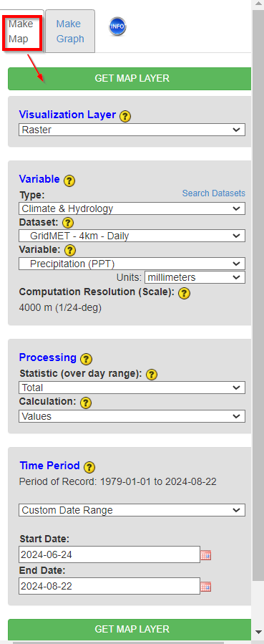The width and height of the screenshot is (264, 644).
Task: Click the Time Period heading text
Action: point(49,466)
